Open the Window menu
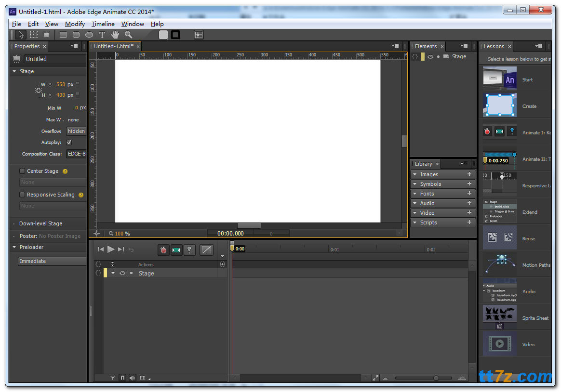Screen dimensions: 561x392 (x=133, y=24)
